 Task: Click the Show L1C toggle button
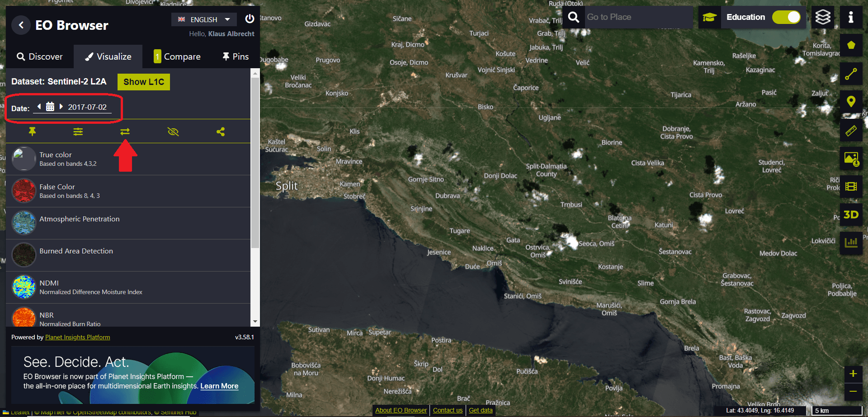point(143,82)
